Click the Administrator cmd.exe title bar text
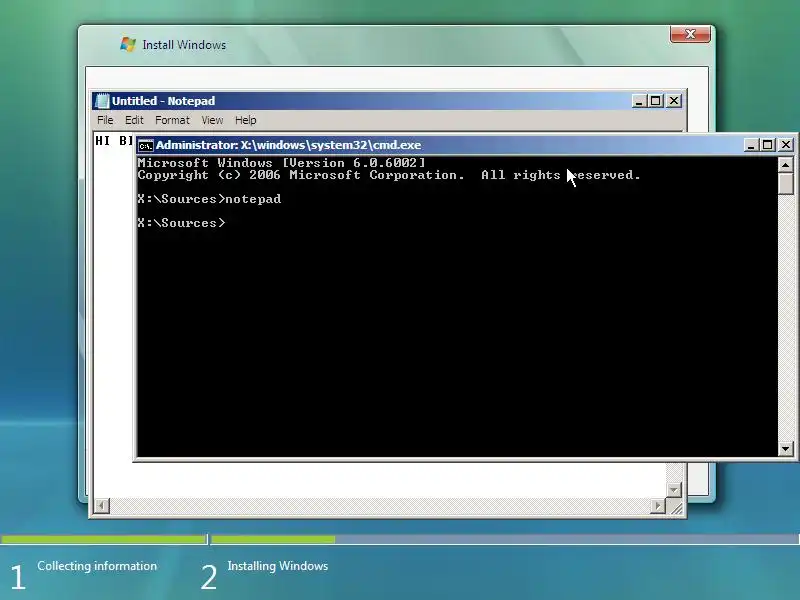Image resolution: width=800 pixels, height=600 pixels. point(288,145)
